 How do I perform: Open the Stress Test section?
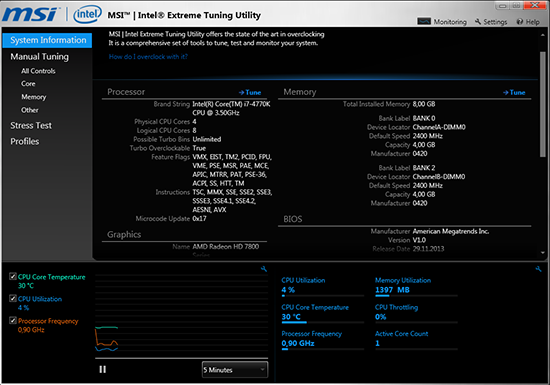click(x=31, y=126)
